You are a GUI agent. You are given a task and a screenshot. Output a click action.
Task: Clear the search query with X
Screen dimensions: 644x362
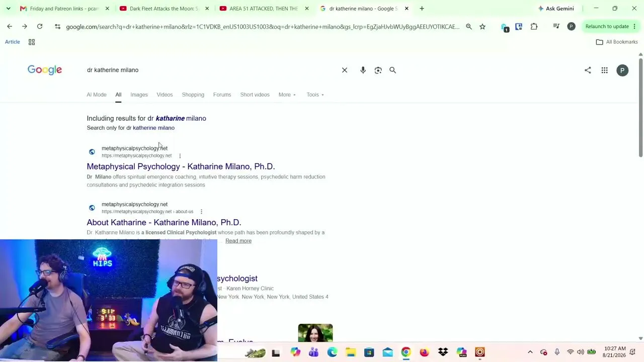pos(345,70)
